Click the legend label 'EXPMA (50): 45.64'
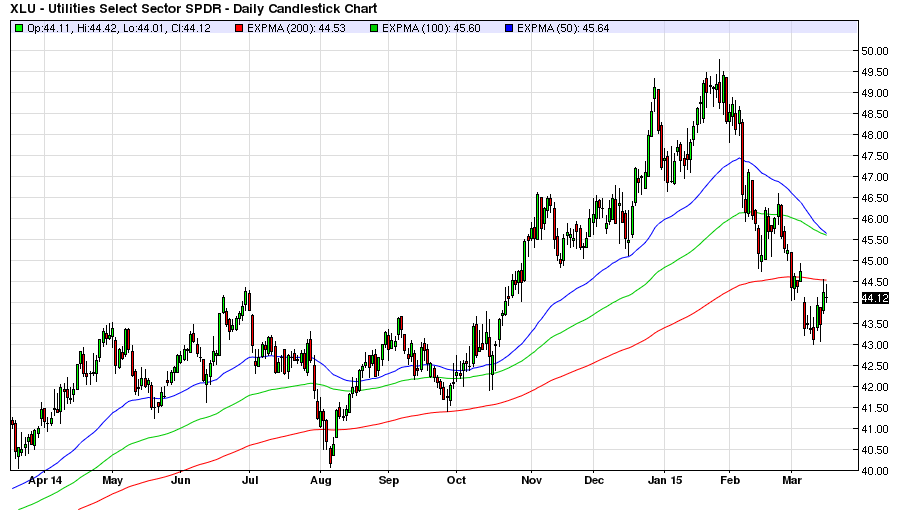The width and height of the screenshot is (900, 511). [563, 28]
